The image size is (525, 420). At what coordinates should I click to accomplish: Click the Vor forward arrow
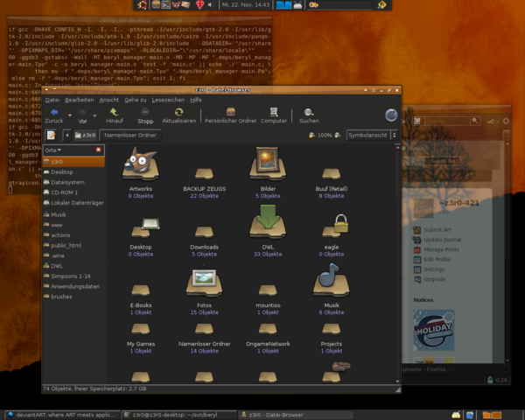[82, 115]
